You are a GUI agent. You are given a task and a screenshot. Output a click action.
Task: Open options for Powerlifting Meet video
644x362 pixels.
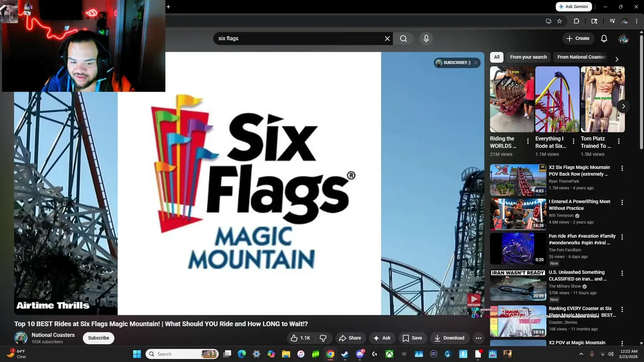pos(622,203)
